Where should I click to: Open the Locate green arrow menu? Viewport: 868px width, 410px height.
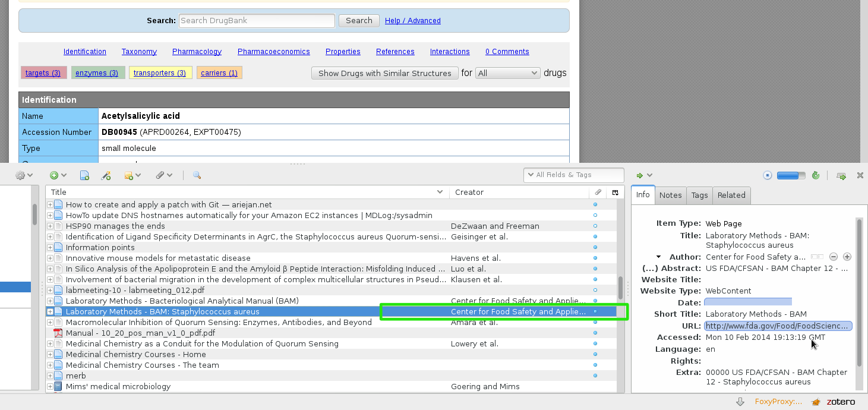pyautogui.click(x=644, y=175)
